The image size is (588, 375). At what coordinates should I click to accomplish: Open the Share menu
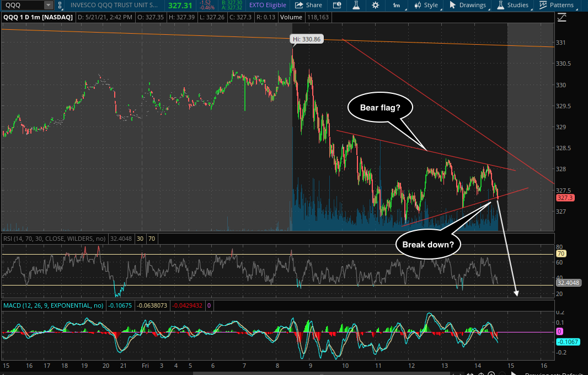(308, 5)
